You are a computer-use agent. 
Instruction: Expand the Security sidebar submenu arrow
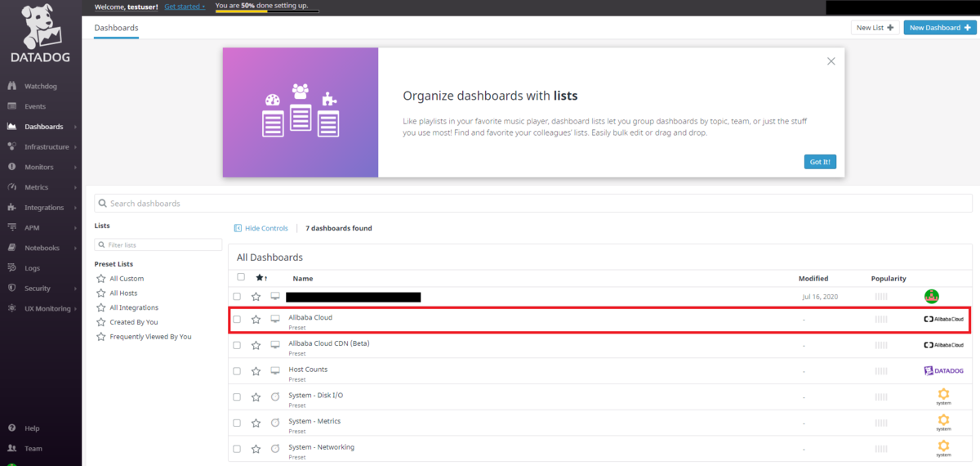pyautogui.click(x=75, y=289)
